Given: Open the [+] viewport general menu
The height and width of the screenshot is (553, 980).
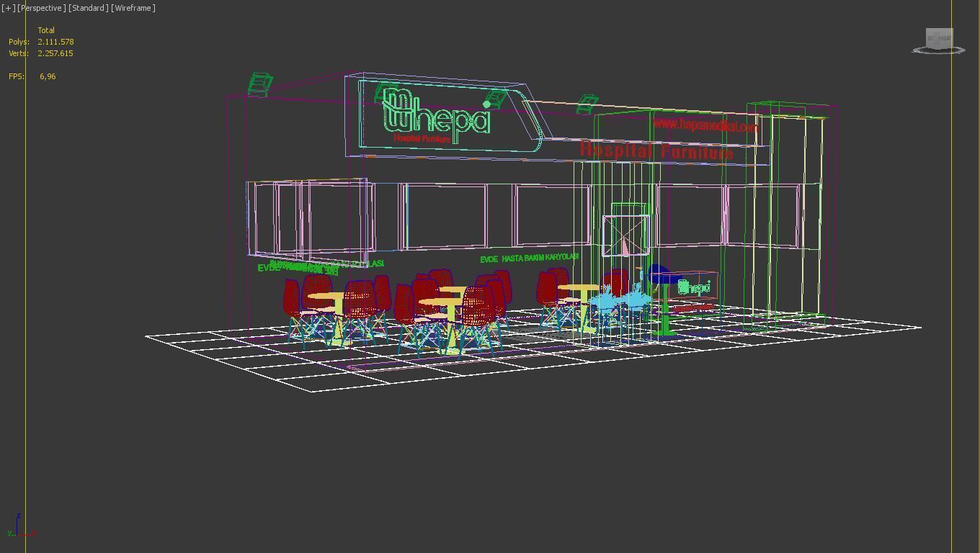Looking at the screenshot, I should [x=8, y=8].
